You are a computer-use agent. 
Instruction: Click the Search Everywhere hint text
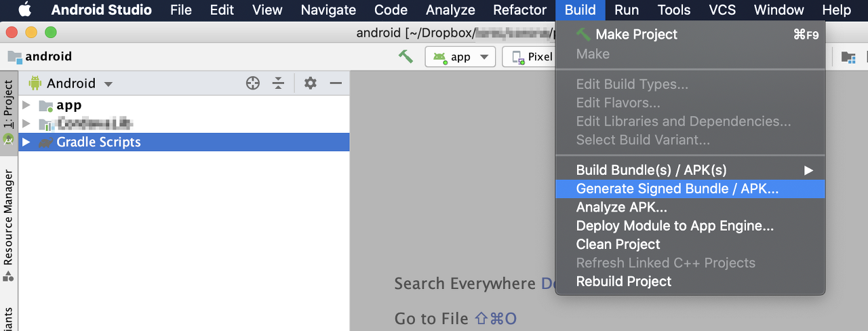(465, 284)
